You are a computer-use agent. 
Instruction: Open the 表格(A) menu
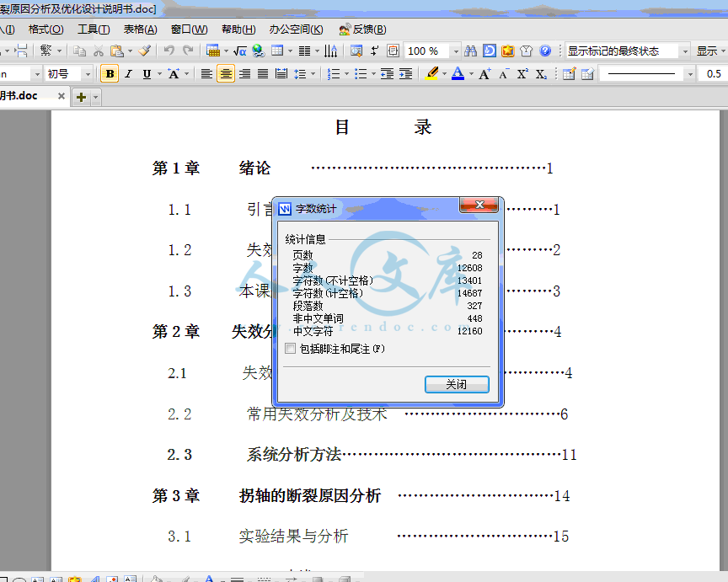140,29
